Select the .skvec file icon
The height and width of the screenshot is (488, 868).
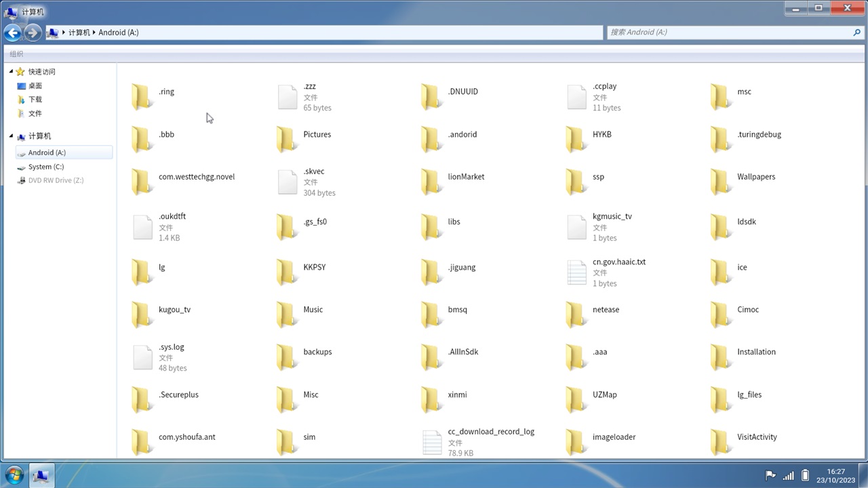[288, 182]
